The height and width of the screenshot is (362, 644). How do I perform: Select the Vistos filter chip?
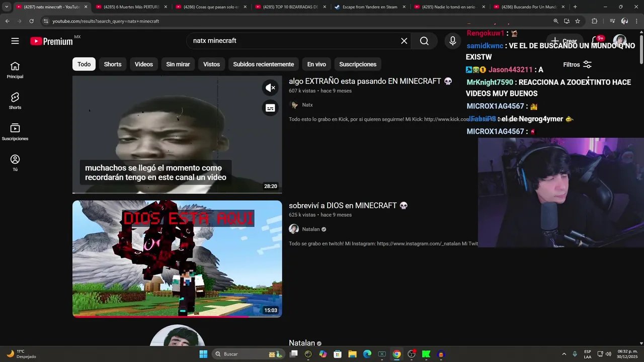point(211,64)
